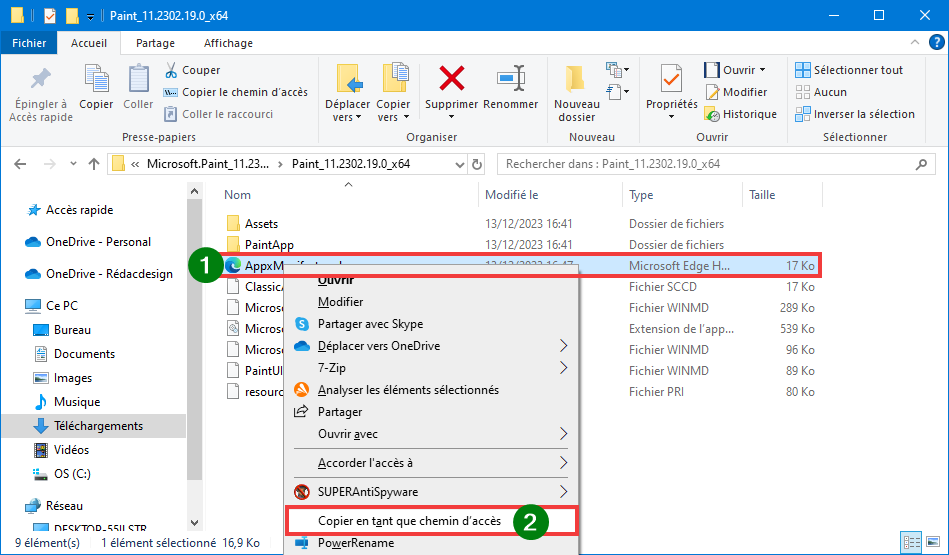This screenshot has width=949, height=555.
Task: Go back with the left arrow
Action: (20, 164)
